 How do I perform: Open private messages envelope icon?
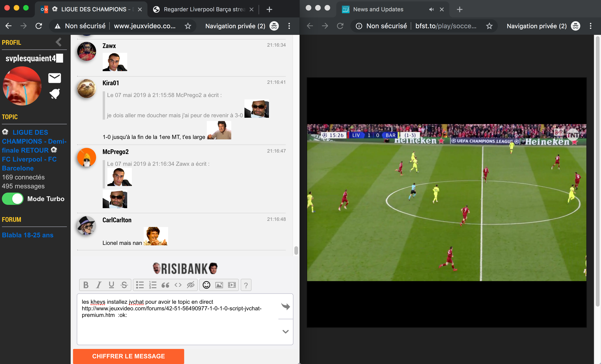(54, 78)
